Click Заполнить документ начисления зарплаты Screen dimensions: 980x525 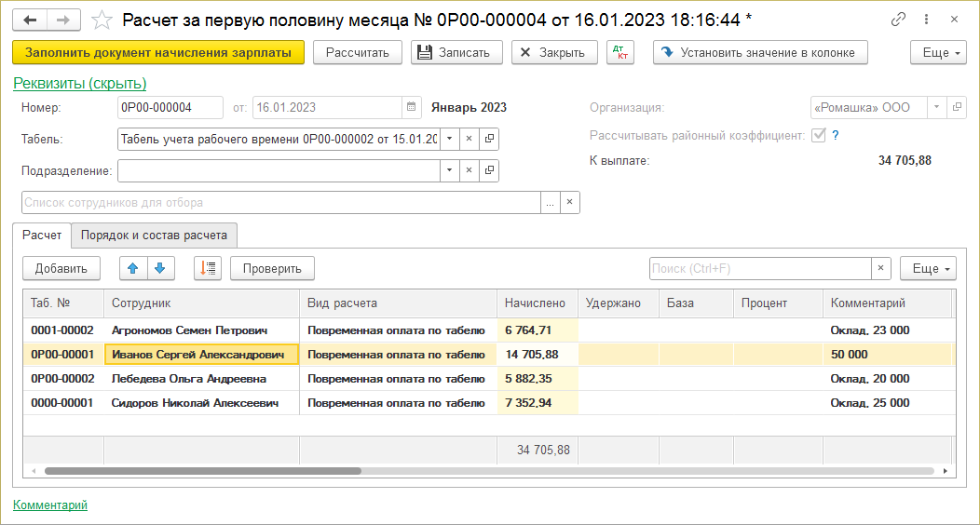[x=158, y=52]
